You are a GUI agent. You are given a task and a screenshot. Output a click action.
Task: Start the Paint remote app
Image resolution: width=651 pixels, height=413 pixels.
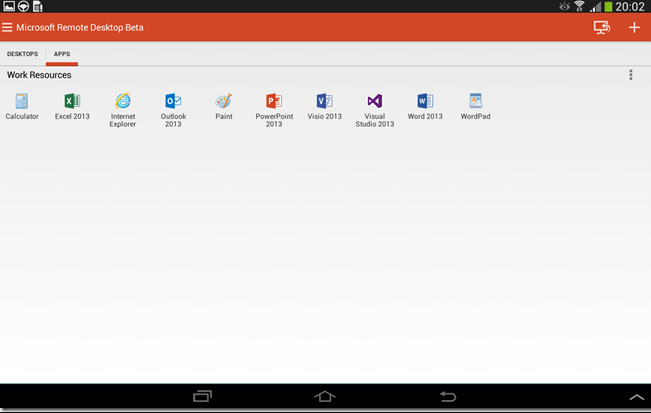[x=224, y=107]
